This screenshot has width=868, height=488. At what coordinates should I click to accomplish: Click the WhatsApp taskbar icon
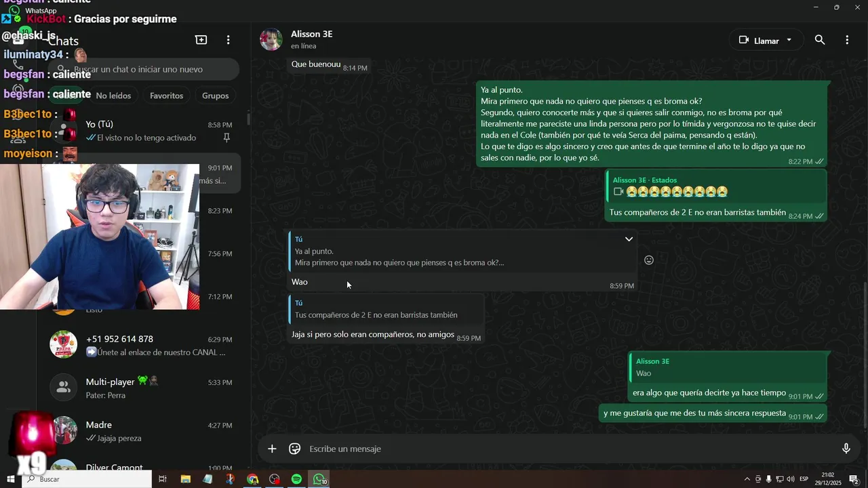coord(319,479)
